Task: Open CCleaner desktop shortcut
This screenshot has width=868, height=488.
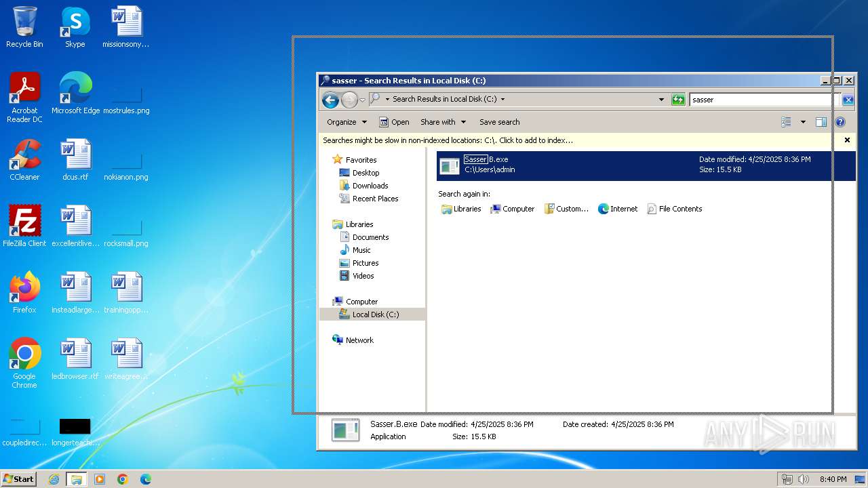Action: tap(24, 159)
